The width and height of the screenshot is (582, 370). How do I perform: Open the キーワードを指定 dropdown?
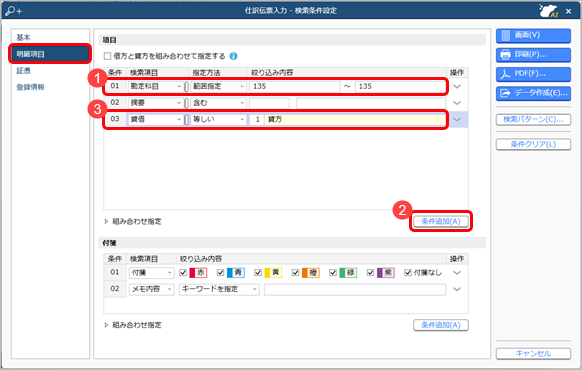[x=219, y=289]
